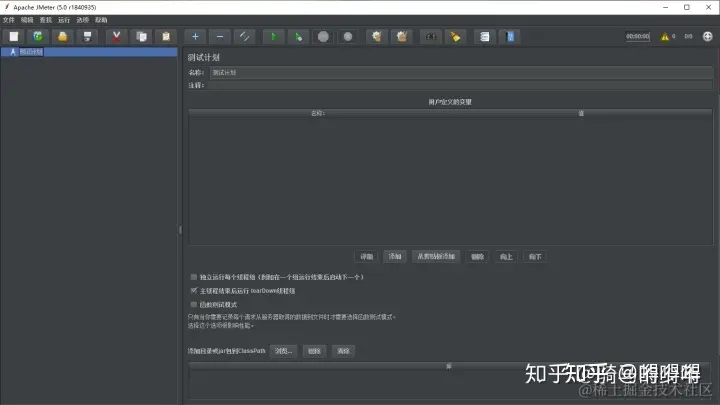The width and height of the screenshot is (720, 405).
Task: Start test without pauses icon
Action: click(298, 37)
